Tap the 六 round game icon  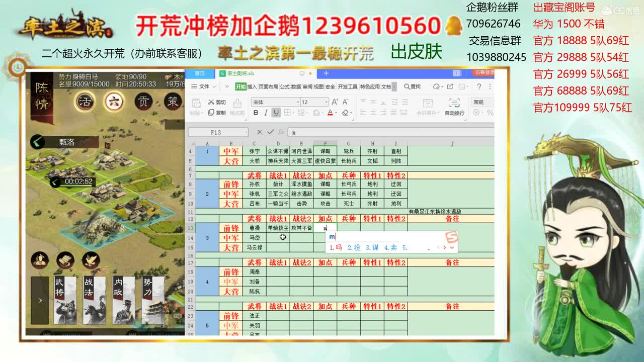coord(114,102)
